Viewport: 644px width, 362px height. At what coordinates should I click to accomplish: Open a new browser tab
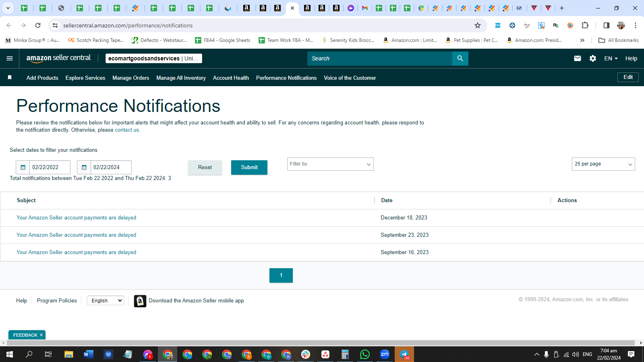[562, 8]
